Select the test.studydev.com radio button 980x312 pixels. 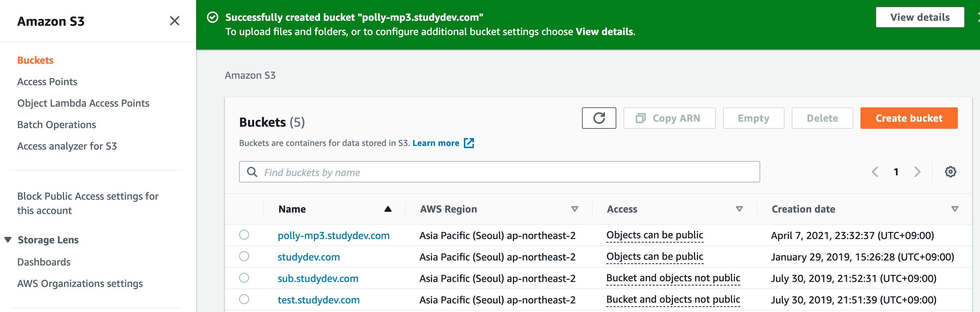pyautogui.click(x=244, y=299)
